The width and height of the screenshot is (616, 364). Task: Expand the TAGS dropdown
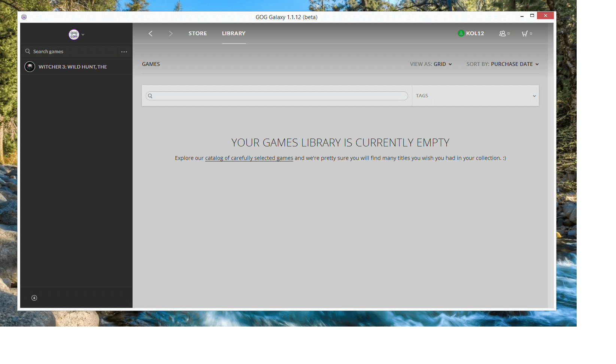(476, 96)
